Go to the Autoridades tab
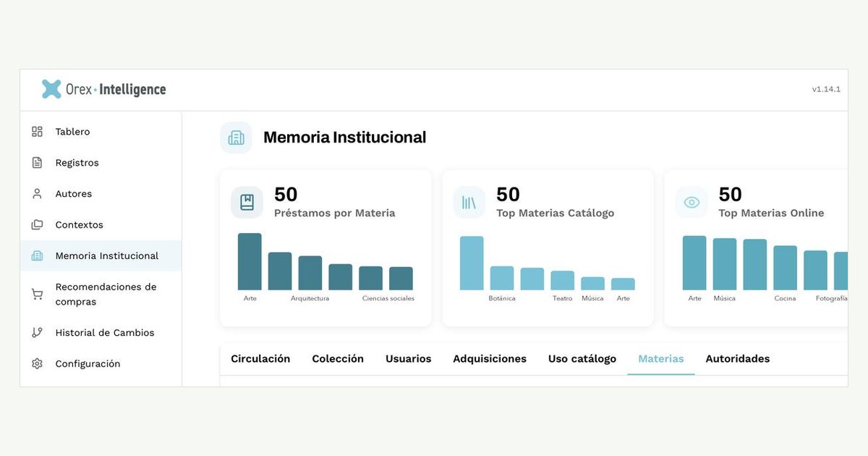Viewport: 868px width, 456px height. point(738,359)
